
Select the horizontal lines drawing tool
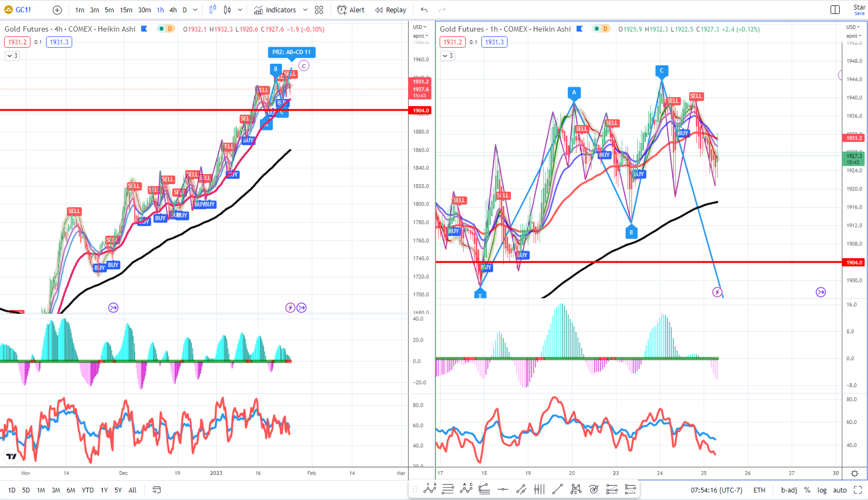coord(448,489)
